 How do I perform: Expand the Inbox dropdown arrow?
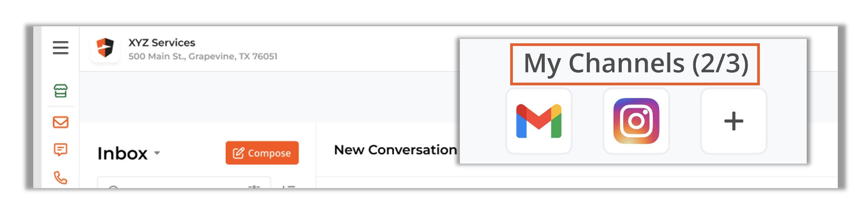[x=157, y=153]
